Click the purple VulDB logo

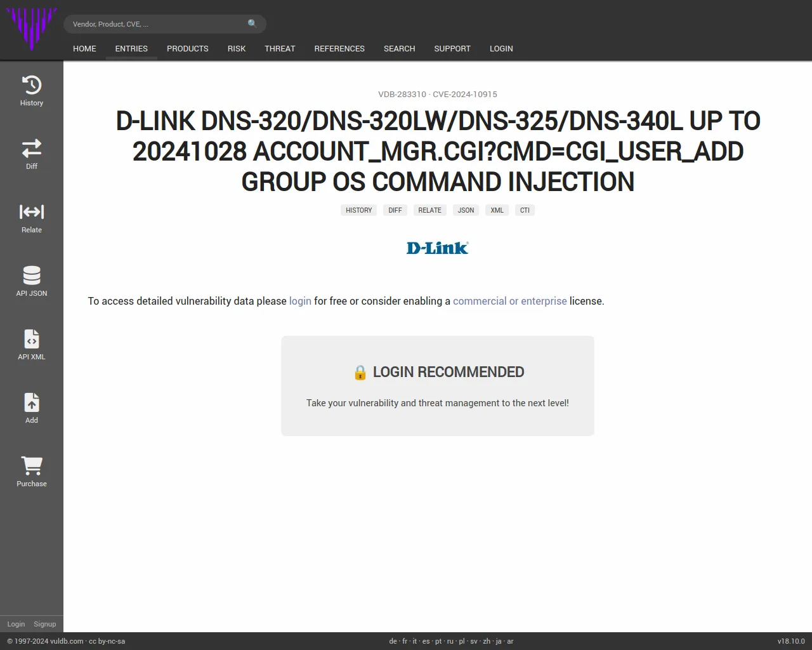[x=32, y=29]
